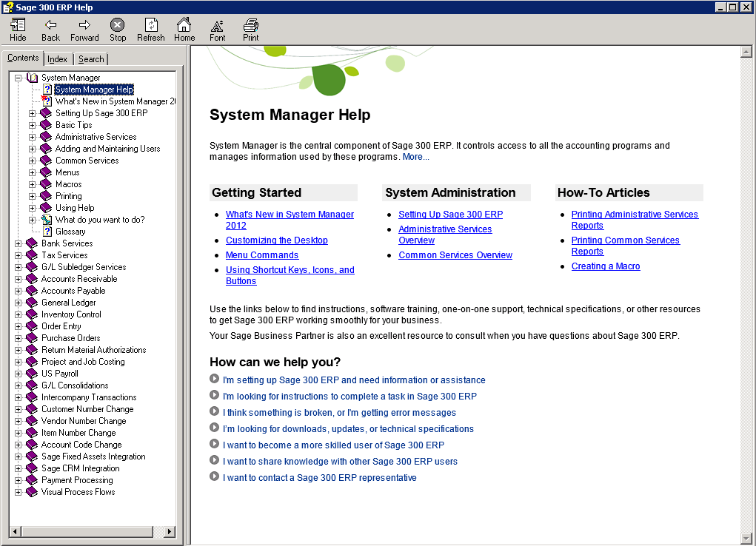The width and height of the screenshot is (756, 546).
Task: Expand the Sage CRM Integration node
Action: tap(18, 468)
